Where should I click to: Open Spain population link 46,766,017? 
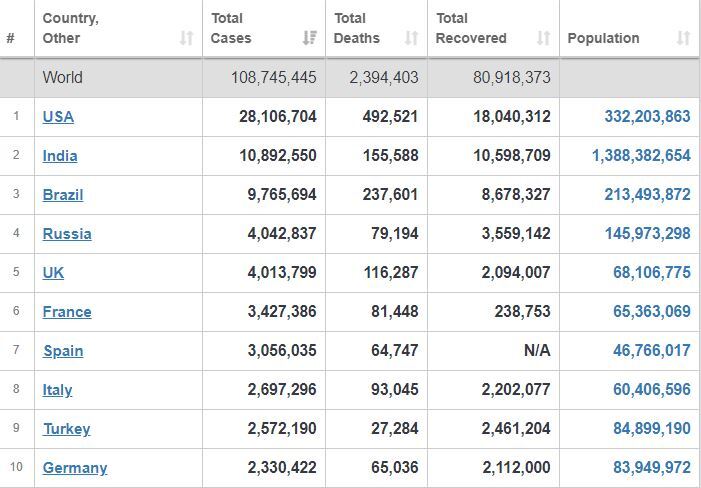point(652,350)
